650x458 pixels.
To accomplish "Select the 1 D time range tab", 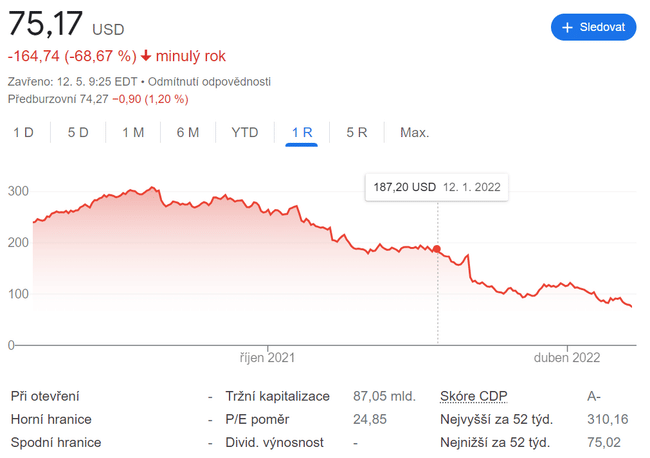I will tap(24, 132).
